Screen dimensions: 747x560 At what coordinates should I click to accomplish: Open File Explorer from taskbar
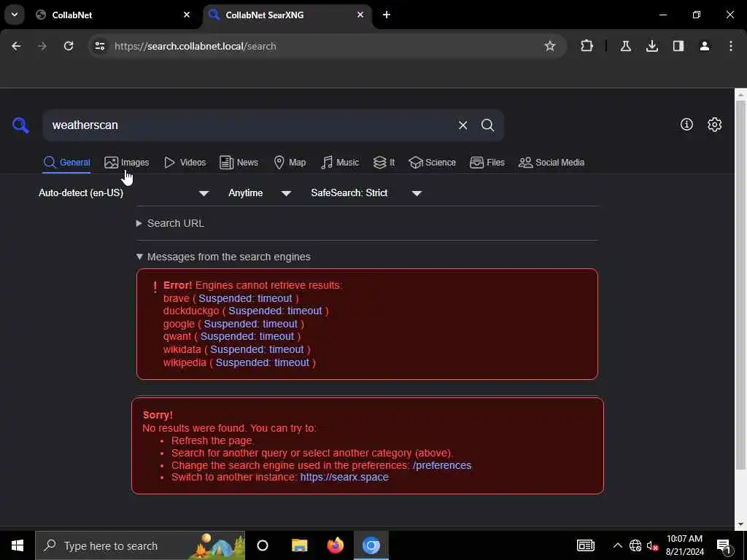299,545
